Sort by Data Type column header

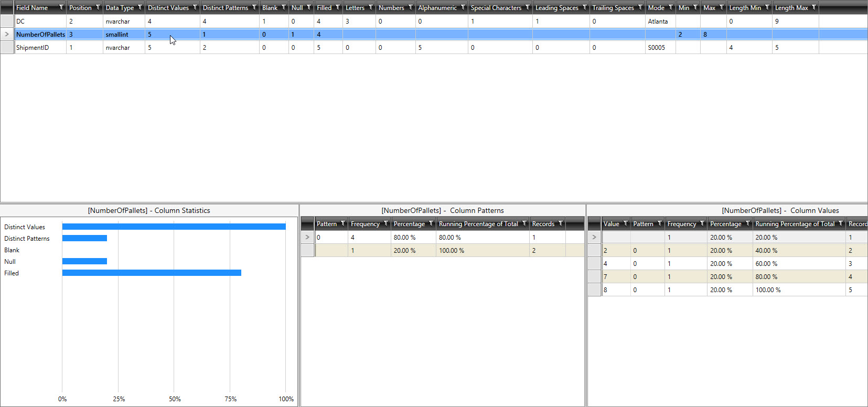[x=120, y=8]
